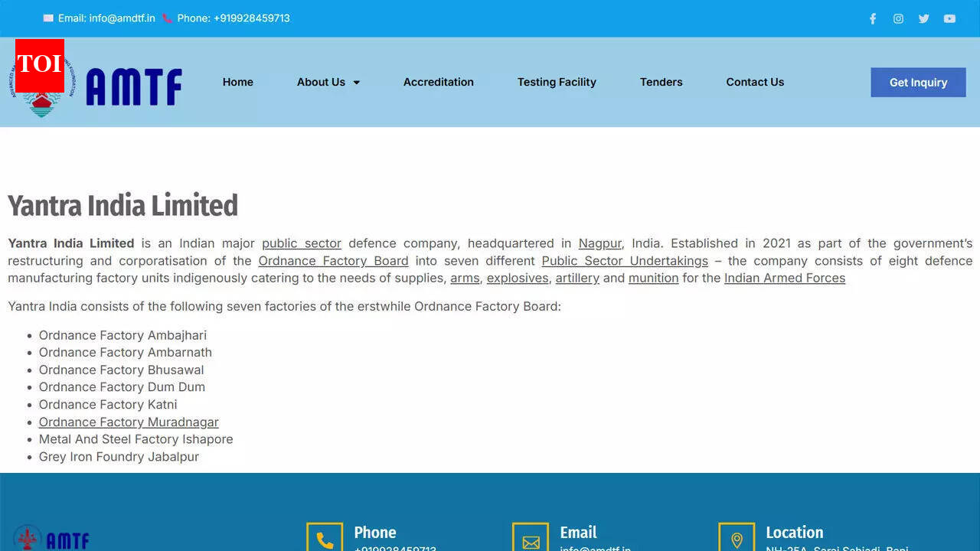Open the Tenders page
This screenshot has height=551, width=980.
(x=661, y=82)
